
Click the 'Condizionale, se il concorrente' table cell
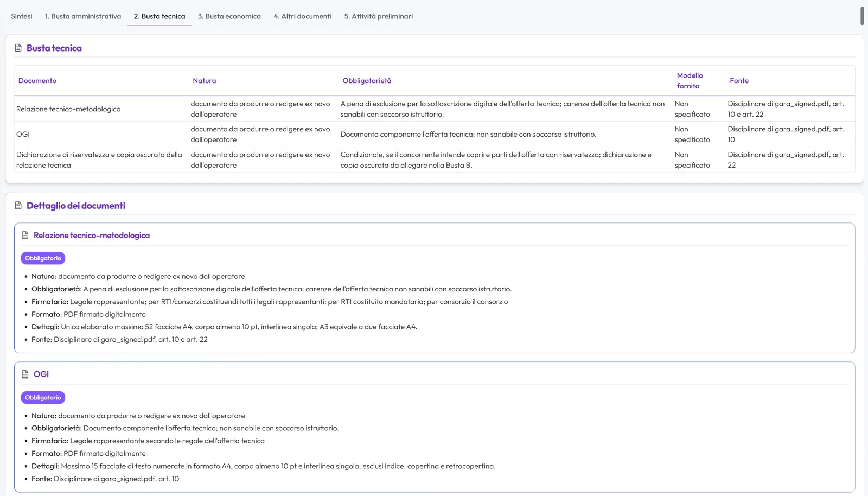[x=506, y=160]
